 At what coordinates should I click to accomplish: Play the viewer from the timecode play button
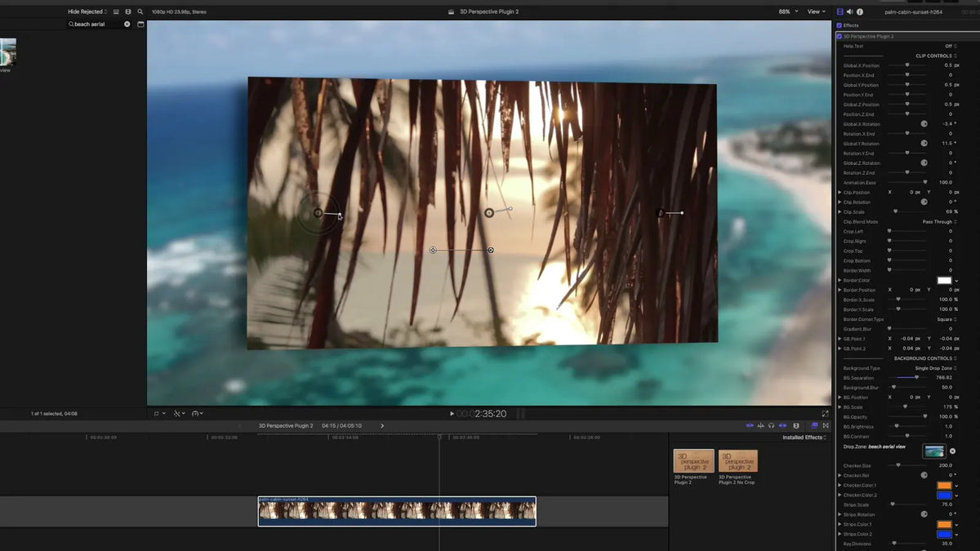point(452,414)
